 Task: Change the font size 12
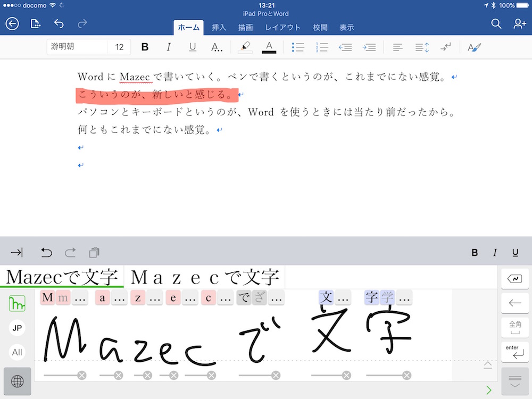tap(119, 47)
